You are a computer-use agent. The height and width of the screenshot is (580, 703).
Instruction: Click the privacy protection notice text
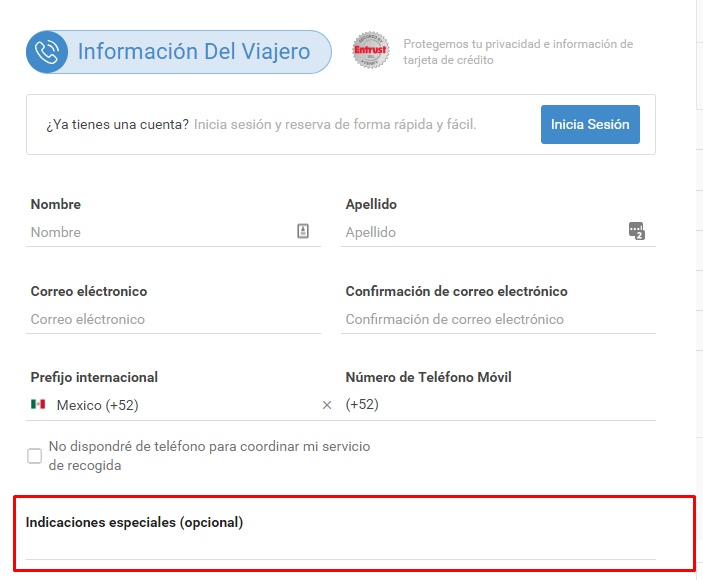(x=517, y=52)
